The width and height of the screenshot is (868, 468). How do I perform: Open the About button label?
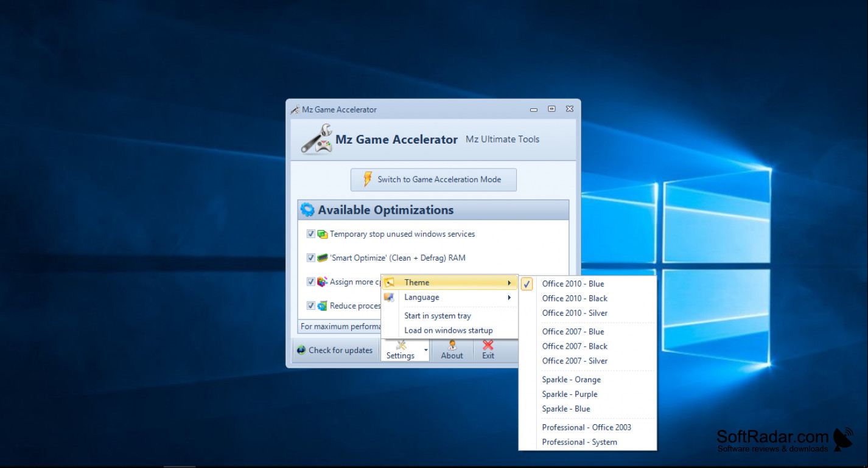coord(452,356)
